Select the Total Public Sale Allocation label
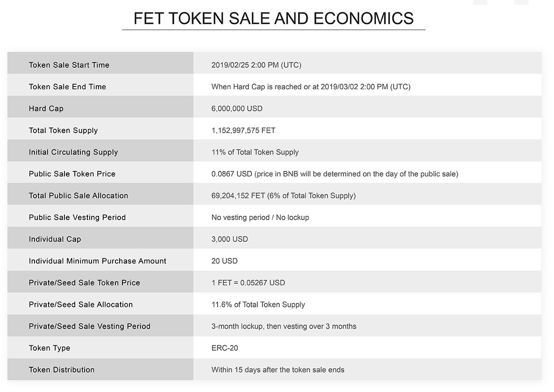The image size is (554, 392). pyautogui.click(x=78, y=195)
